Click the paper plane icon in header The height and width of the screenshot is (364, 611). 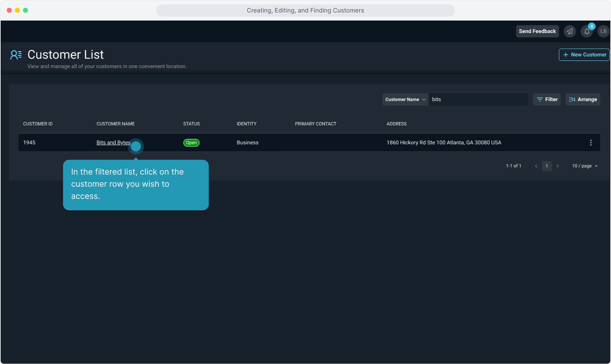click(x=570, y=31)
